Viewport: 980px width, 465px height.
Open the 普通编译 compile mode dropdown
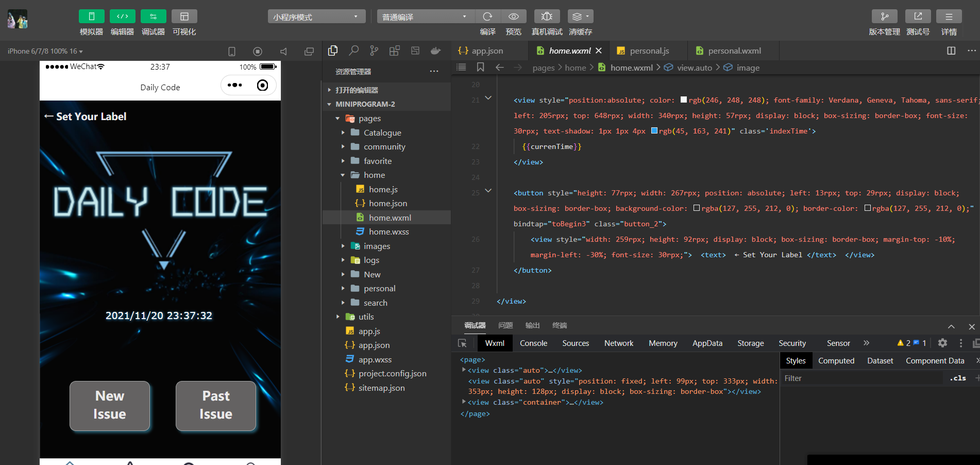point(426,16)
